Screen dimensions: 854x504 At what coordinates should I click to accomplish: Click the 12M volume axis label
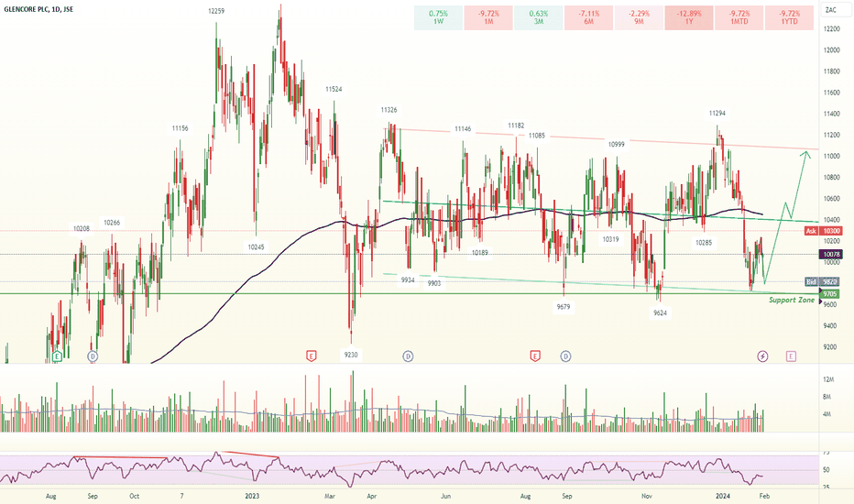(x=827, y=379)
